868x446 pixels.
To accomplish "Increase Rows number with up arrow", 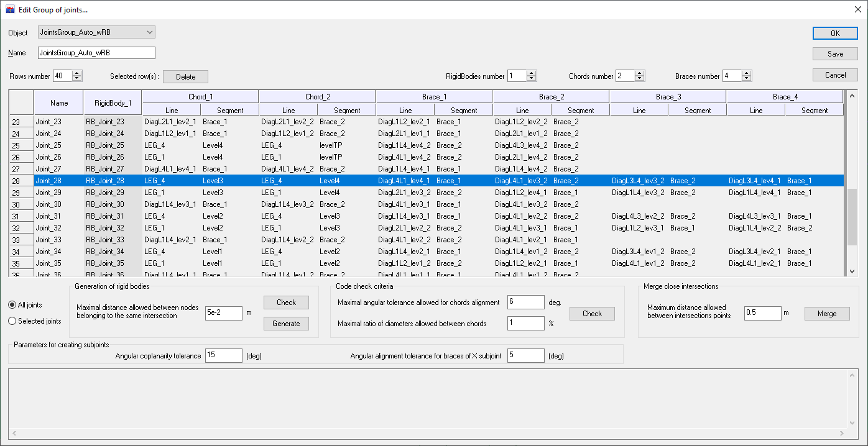I will point(77,73).
